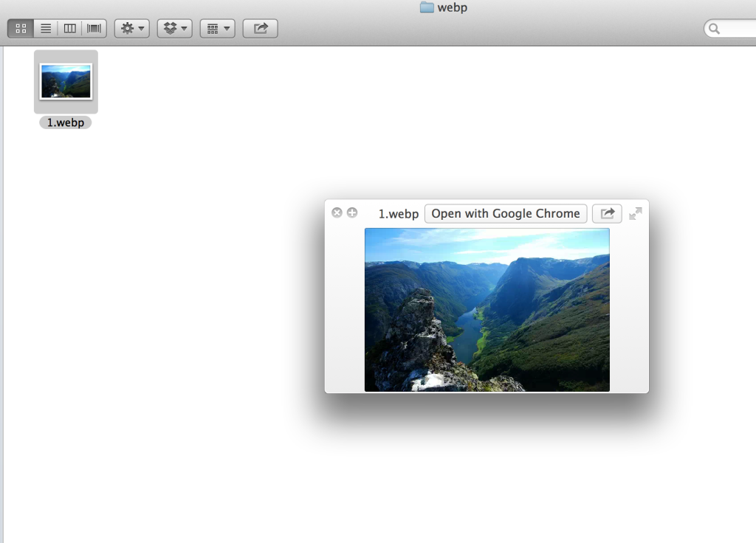
Task: Switch to icon view in the toolbar
Action: coord(21,28)
